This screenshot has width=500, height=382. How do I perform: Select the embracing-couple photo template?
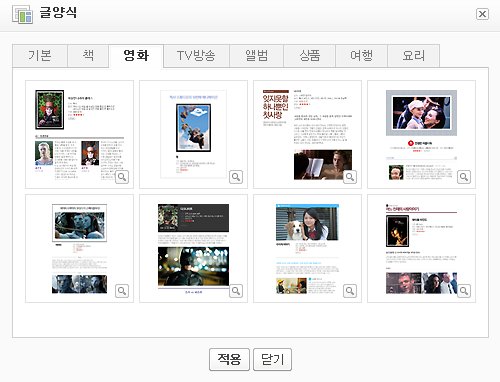pos(421,134)
